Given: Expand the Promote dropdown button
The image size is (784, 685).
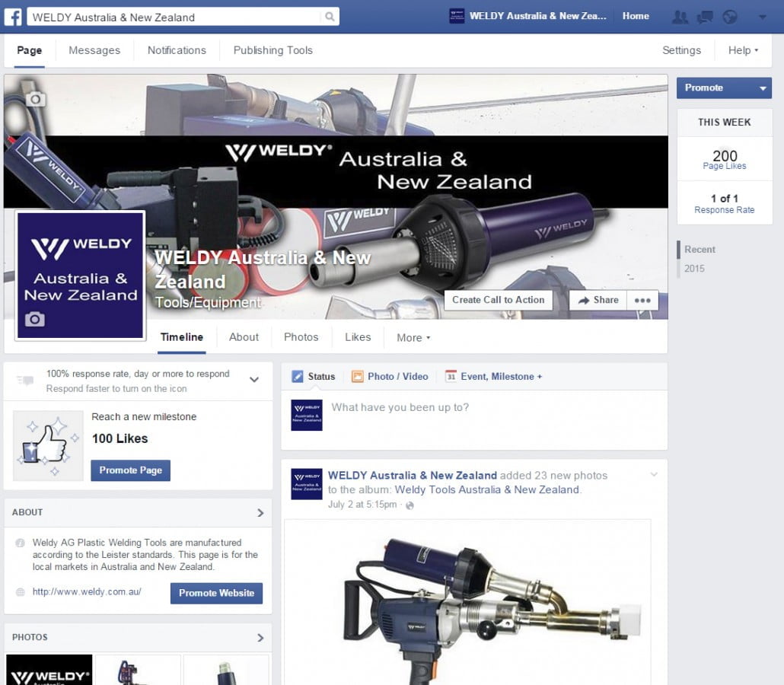Looking at the screenshot, I should (x=763, y=88).
